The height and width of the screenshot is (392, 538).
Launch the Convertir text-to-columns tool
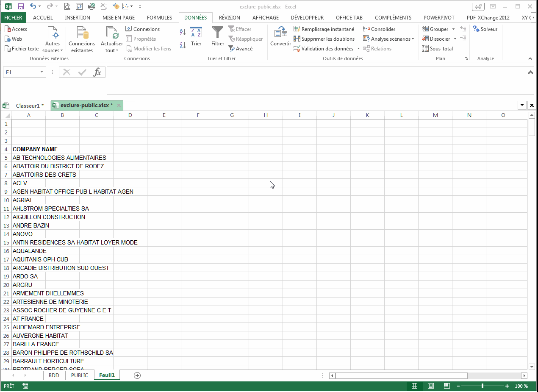click(280, 36)
